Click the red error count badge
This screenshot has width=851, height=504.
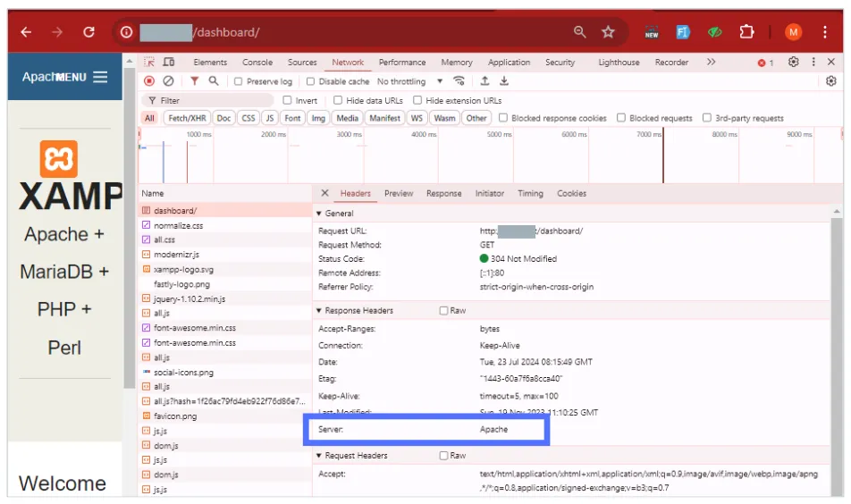765,63
